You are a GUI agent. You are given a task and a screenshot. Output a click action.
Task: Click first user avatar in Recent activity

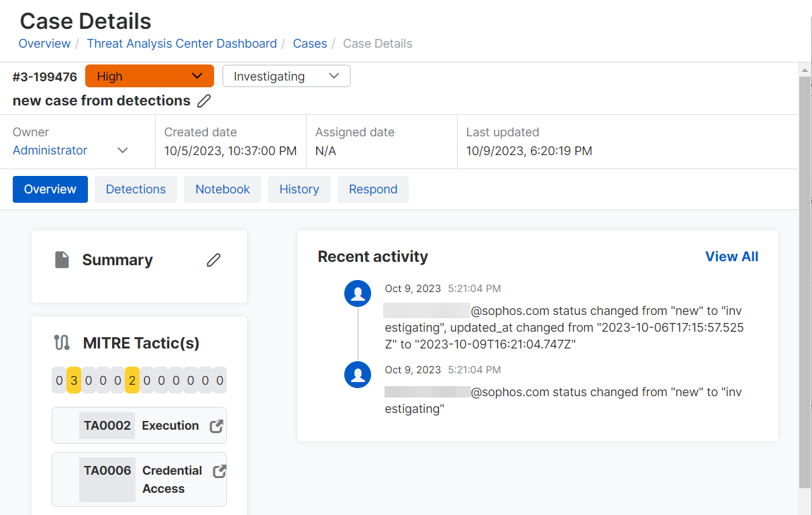[358, 293]
